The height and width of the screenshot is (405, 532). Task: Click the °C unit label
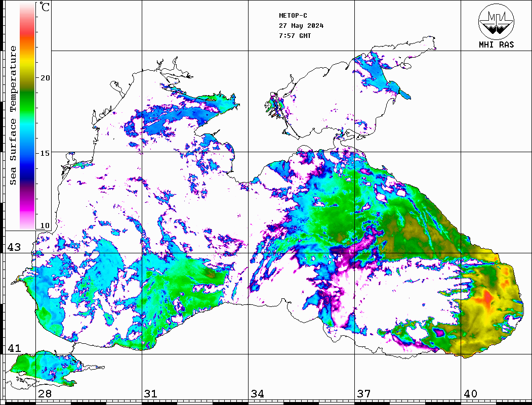(x=45, y=7)
